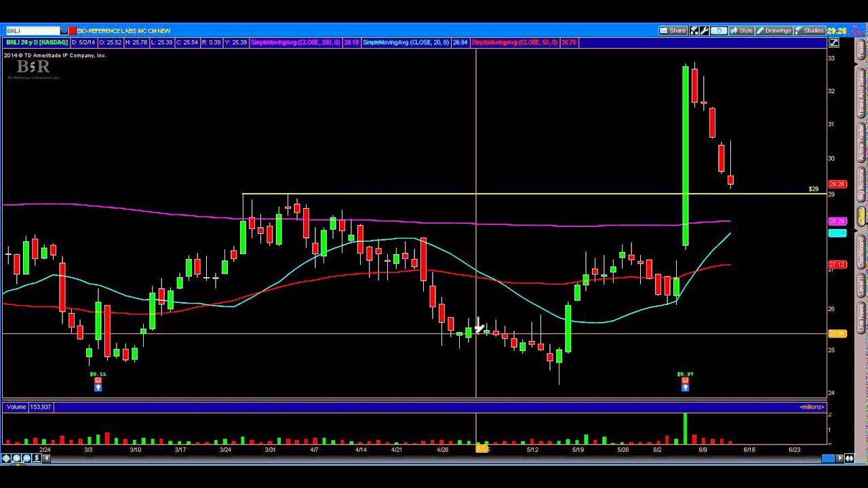
Task: Open the Drawings menu
Action: point(774,30)
